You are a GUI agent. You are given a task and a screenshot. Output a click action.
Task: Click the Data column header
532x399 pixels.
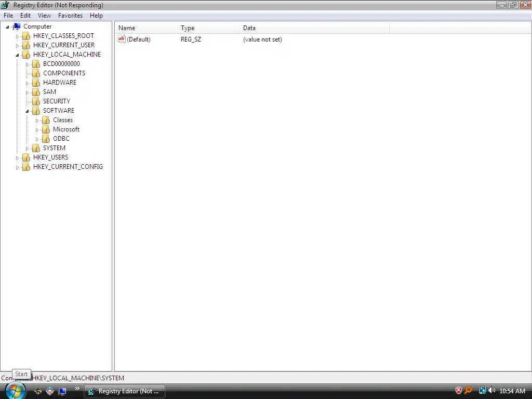[x=314, y=28]
